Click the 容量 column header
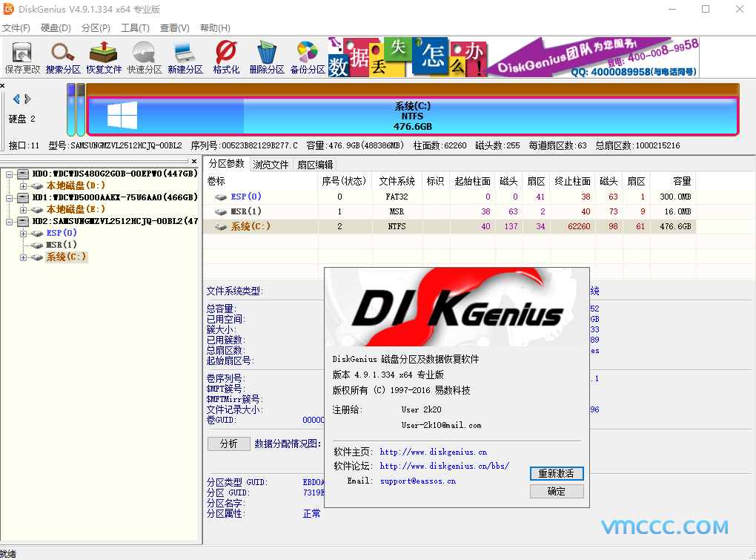The width and height of the screenshot is (756, 560). point(673,181)
